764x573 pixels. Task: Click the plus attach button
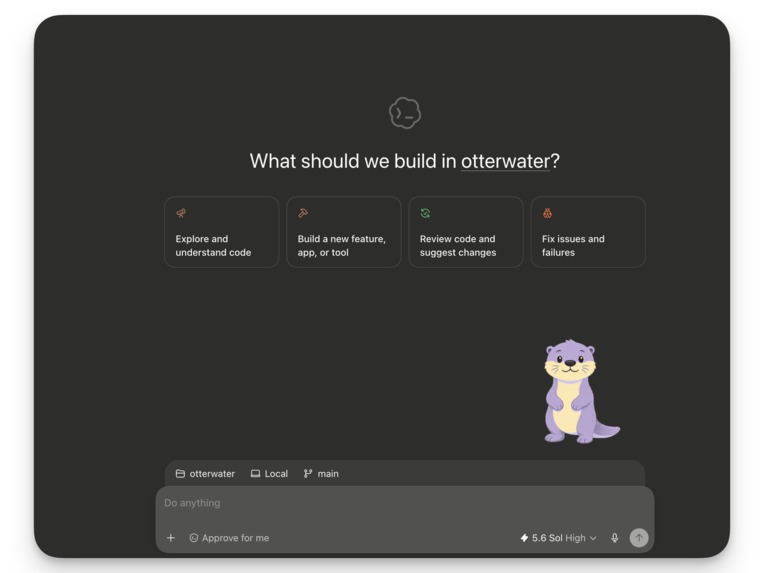coord(171,538)
